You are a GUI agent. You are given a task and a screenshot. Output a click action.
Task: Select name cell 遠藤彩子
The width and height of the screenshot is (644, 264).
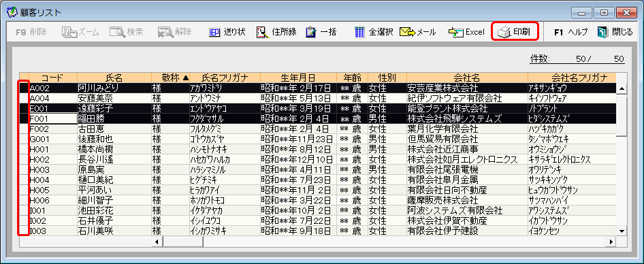114,108
